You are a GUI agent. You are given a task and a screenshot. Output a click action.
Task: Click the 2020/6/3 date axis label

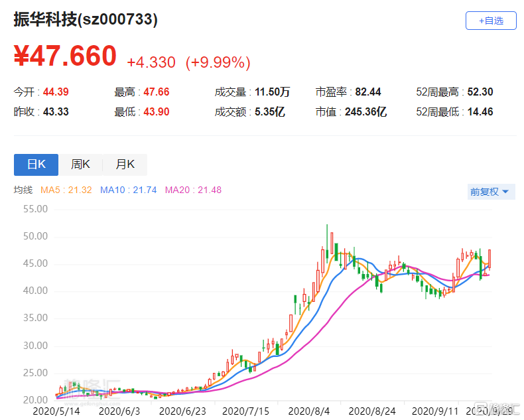click(119, 411)
